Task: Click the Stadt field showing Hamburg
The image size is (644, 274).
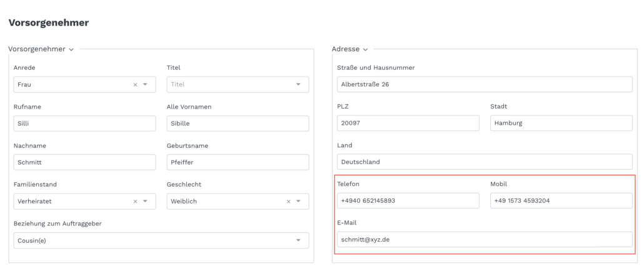Action: tap(561, 123)
